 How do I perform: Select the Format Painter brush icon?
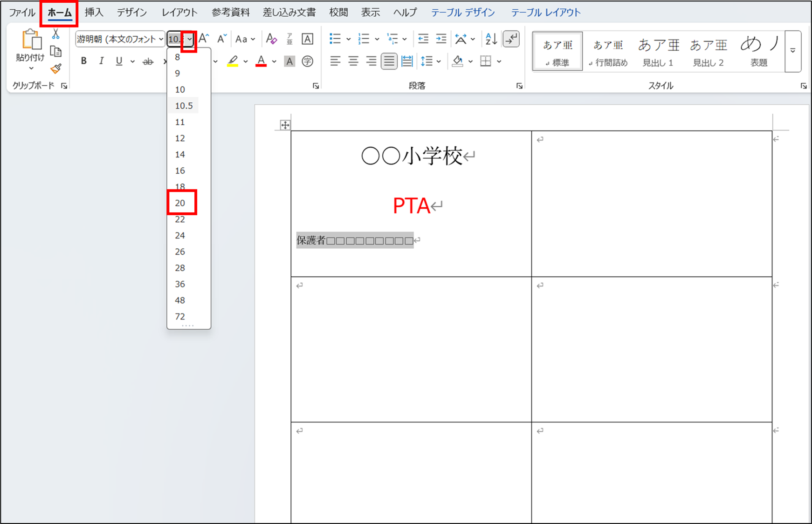56,69
